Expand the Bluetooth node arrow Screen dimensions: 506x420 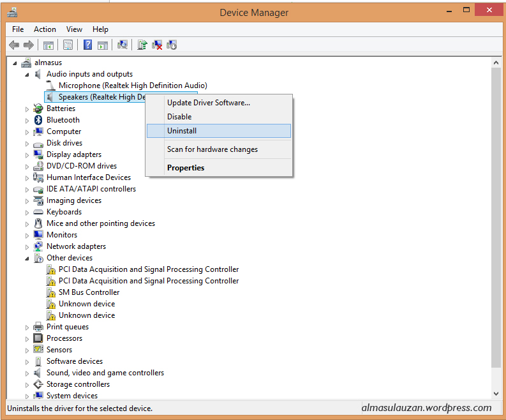click(x=27, y=121)
